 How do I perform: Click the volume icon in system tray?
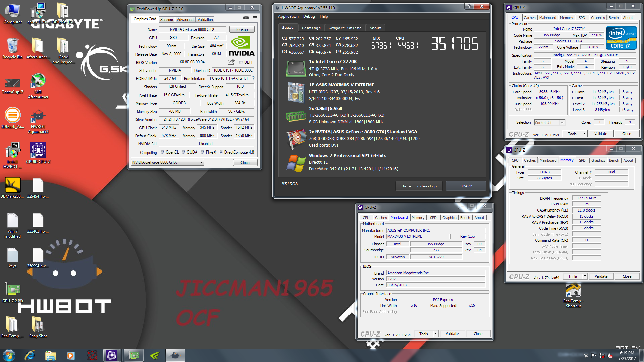point(610,356)
